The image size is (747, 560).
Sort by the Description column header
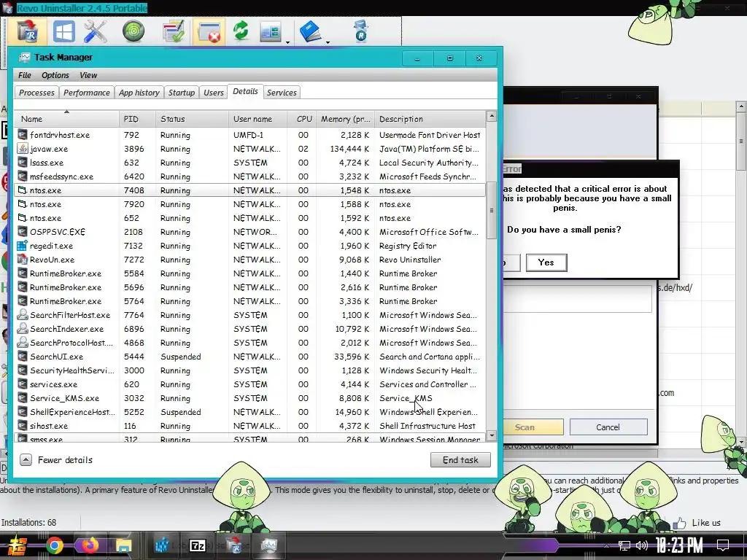(430, 119)
